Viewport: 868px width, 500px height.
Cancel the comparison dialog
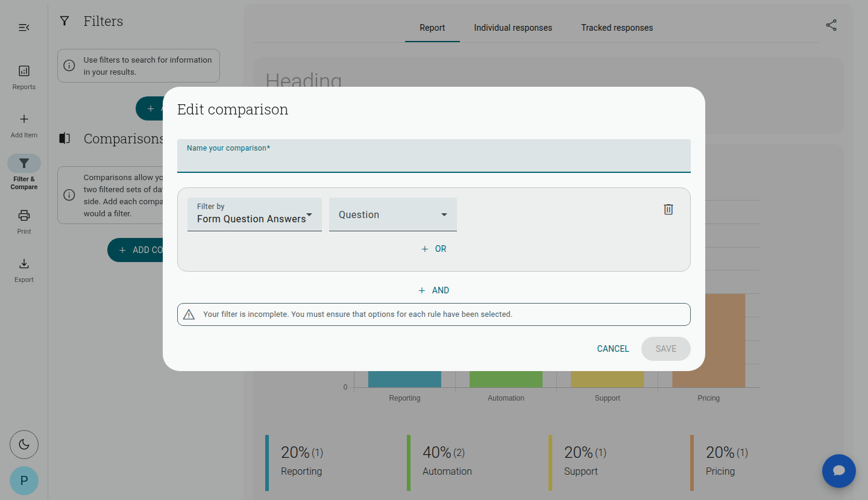(x=613, y=349)
